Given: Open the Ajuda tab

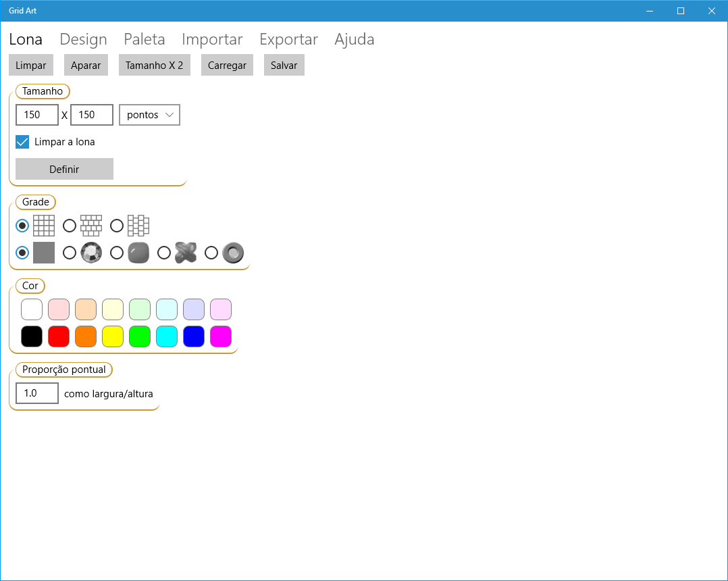Looking at the screenshot, I should pyautogui.click(x=355, y=39).
